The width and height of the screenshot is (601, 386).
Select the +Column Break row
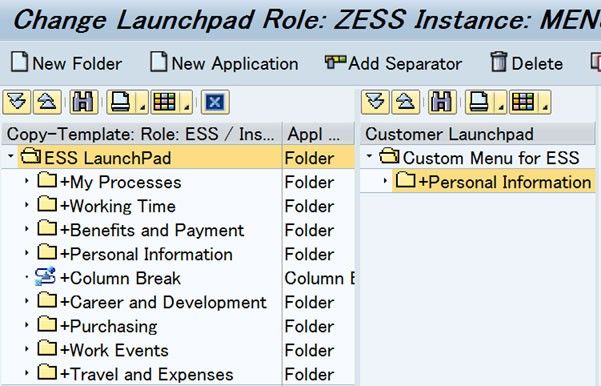click(178, 278)
